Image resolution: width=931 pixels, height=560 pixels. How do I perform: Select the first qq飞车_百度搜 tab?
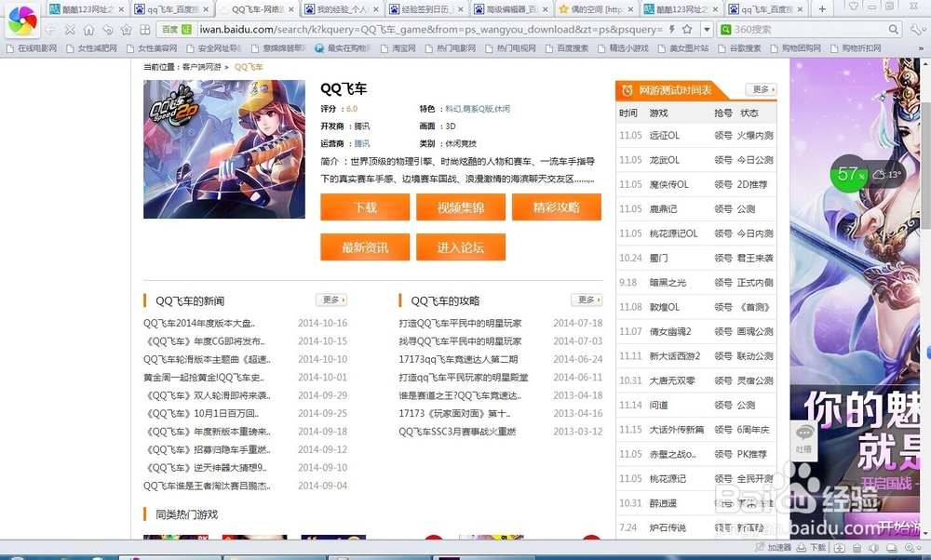click(172, 9)
